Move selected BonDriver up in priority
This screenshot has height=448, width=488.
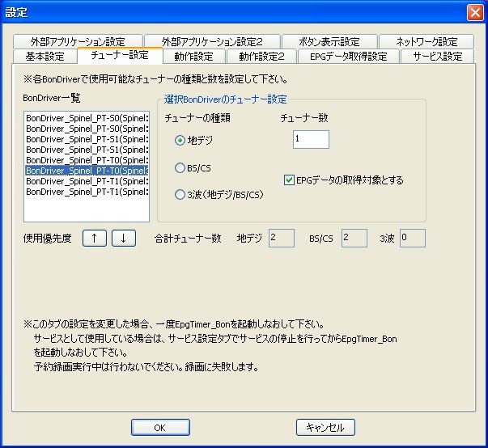tap(95, 239)
